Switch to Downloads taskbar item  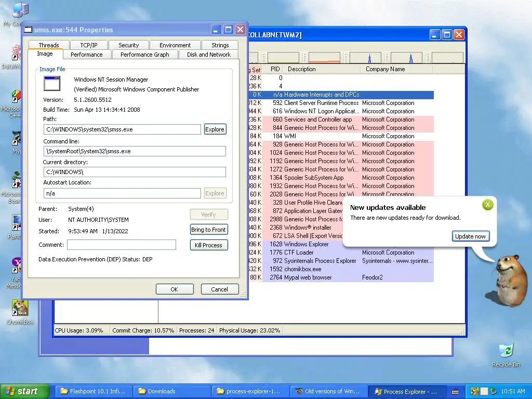click(x=172, y=392)
